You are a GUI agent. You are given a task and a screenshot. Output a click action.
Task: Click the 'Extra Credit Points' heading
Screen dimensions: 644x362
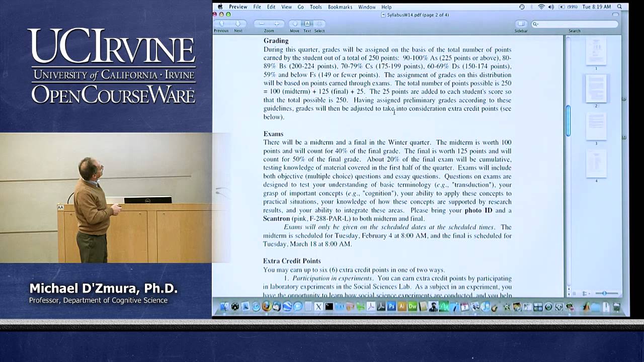click(292, 261)
